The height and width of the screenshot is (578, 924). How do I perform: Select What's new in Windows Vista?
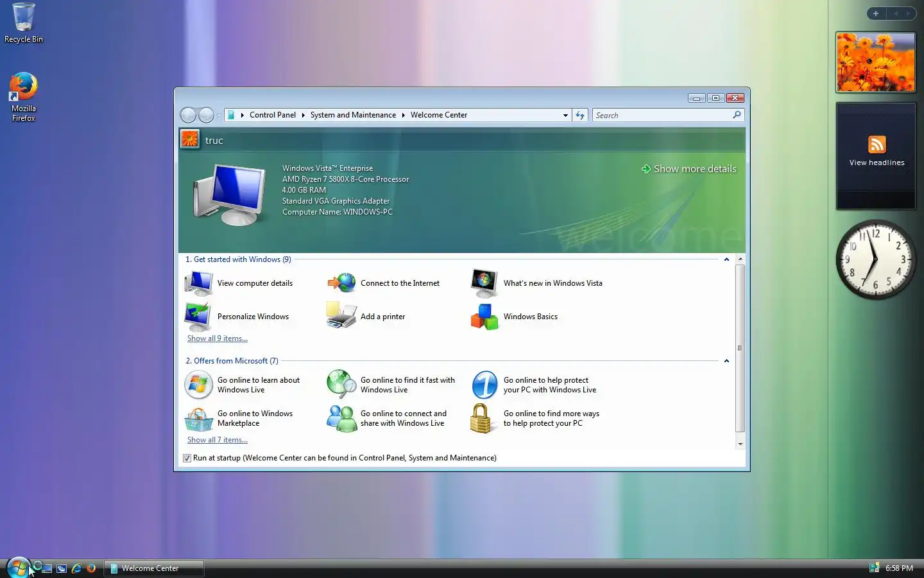click(x=536, y=283)
